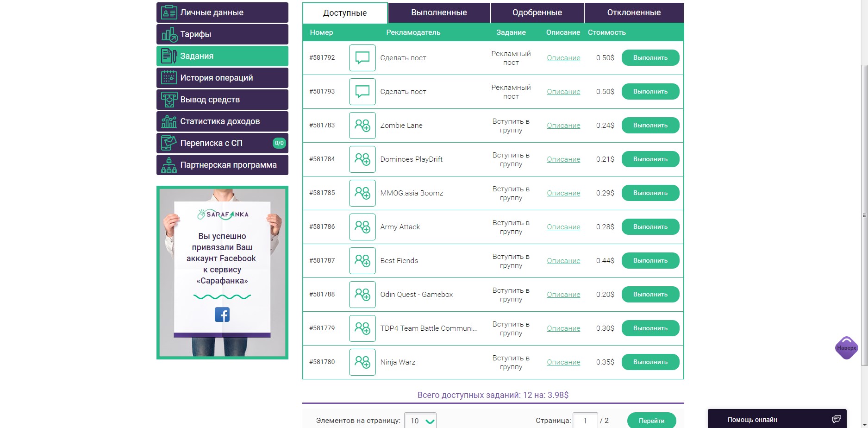The height and width of the screenshot is (428, 868).
Task: Expand the items-per-page dropdown
Action: [x=420, y=421]
